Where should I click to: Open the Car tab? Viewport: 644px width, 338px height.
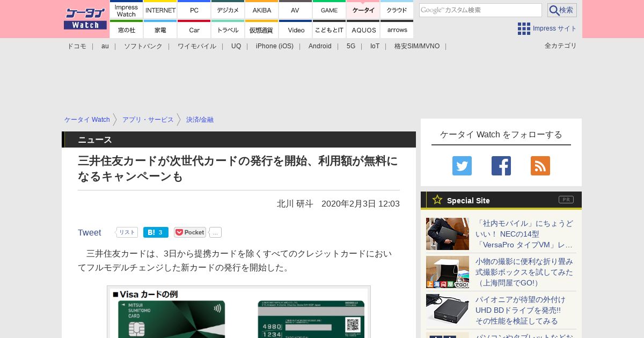point(194,30)
